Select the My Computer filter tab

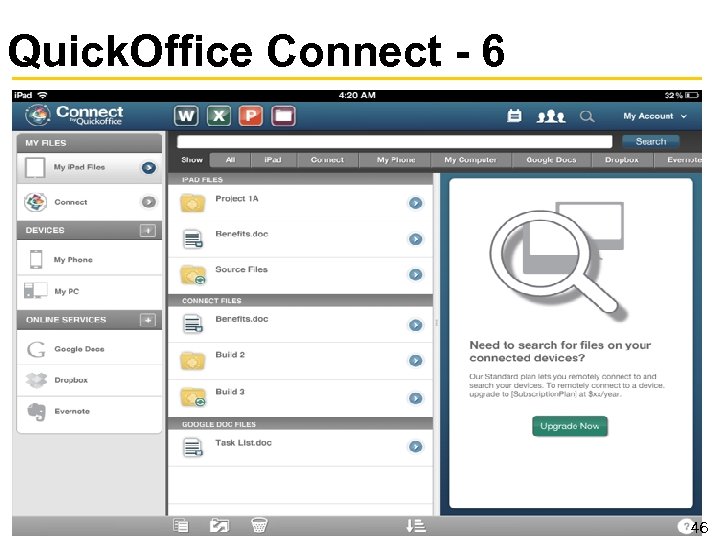click(x=470, y=160)
